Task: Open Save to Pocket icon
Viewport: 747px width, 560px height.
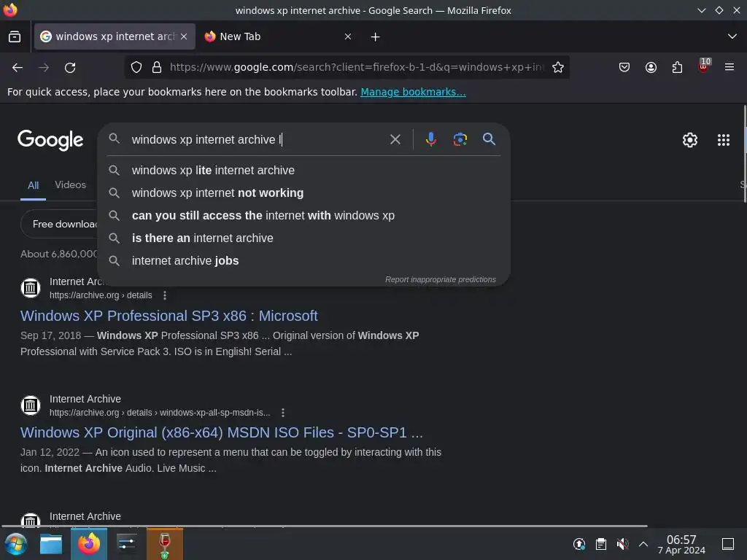Action: (624, 68)
